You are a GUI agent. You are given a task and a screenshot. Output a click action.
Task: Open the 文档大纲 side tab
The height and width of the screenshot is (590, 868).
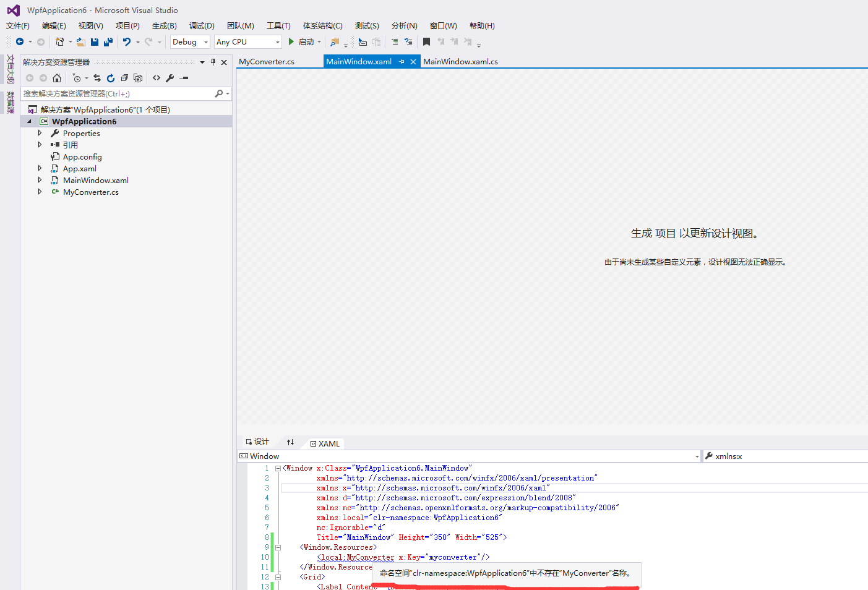[x=11, y=69]
